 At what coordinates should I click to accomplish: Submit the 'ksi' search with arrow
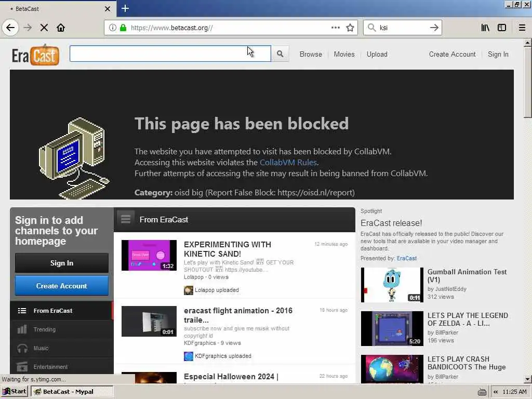coord(434,28)
